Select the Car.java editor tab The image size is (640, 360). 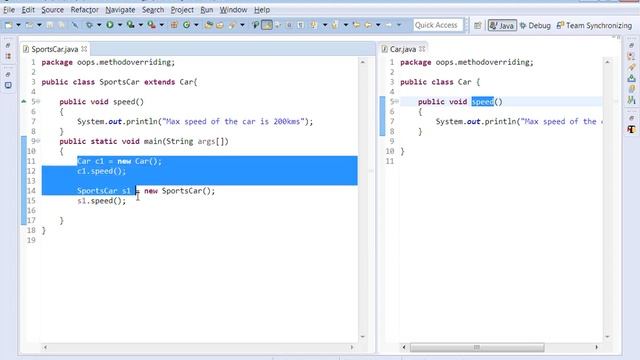tap(402, 49)
